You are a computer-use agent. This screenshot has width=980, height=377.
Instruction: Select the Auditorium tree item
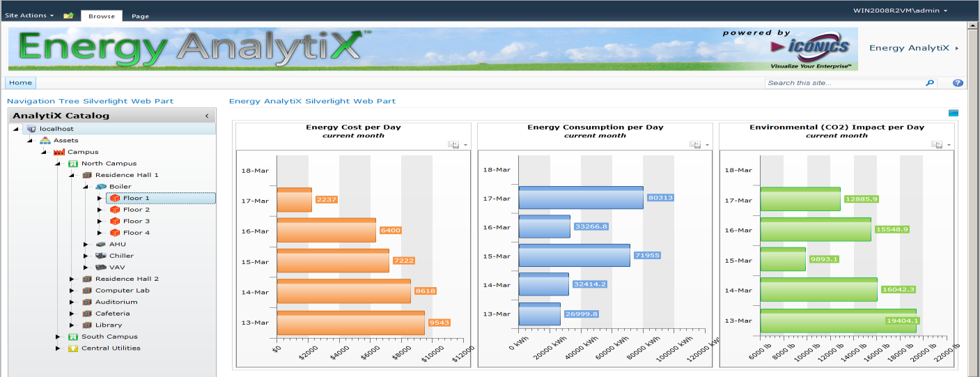point(116,302)
